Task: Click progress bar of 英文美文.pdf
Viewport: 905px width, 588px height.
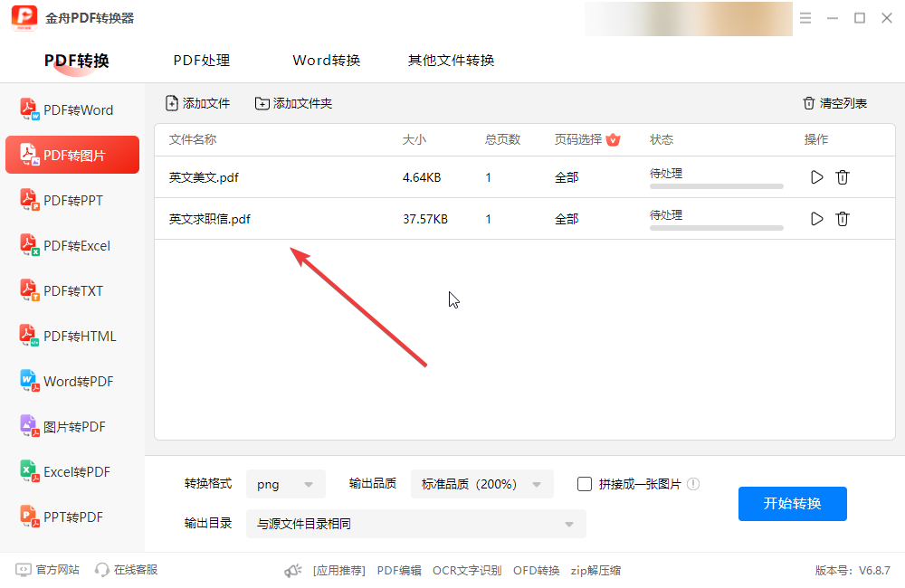Action: pos(716,186)
